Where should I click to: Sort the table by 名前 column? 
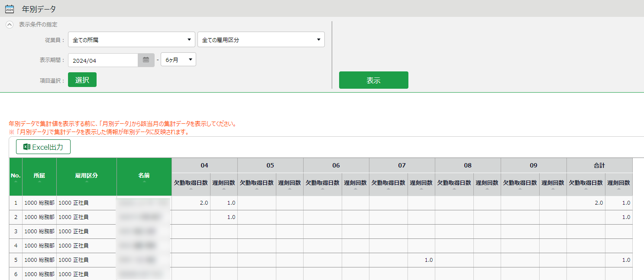click(144, 177)
